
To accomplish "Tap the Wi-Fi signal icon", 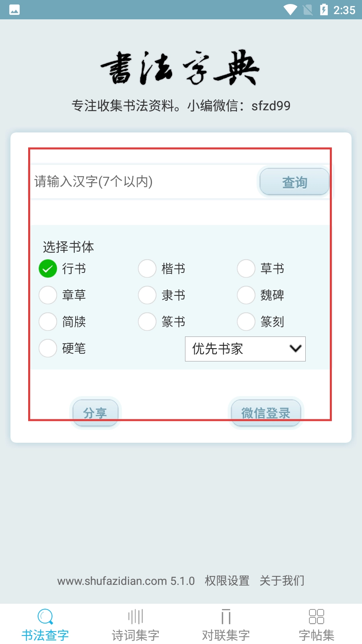I will pyautogui.click(x=290, y=10).
